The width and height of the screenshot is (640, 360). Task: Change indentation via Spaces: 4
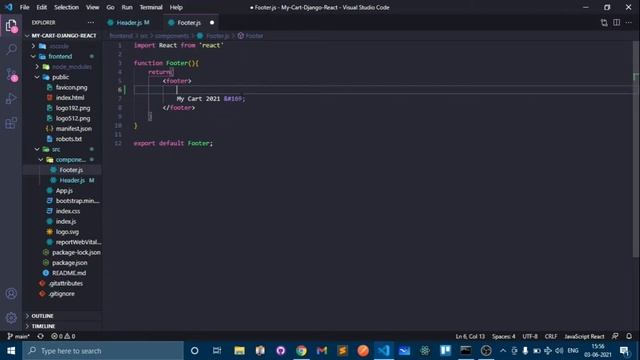point(503,336)
